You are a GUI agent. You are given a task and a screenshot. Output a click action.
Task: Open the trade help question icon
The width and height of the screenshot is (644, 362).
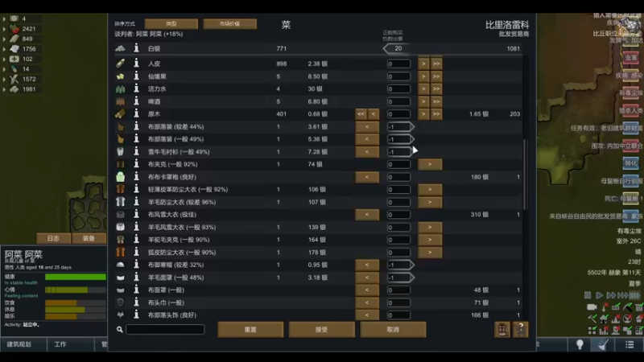[520, 329]
